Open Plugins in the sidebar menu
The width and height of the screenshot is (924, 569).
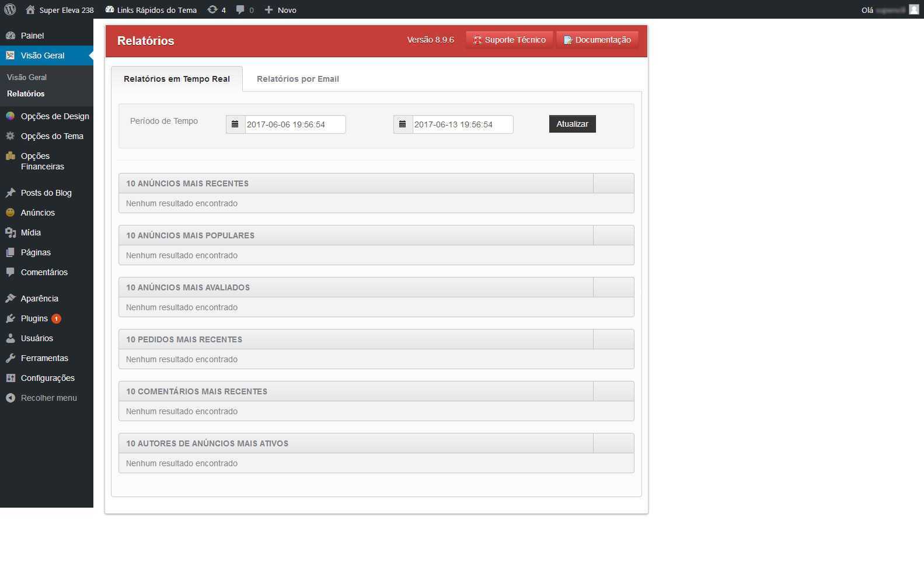click(x=34, y=318)
